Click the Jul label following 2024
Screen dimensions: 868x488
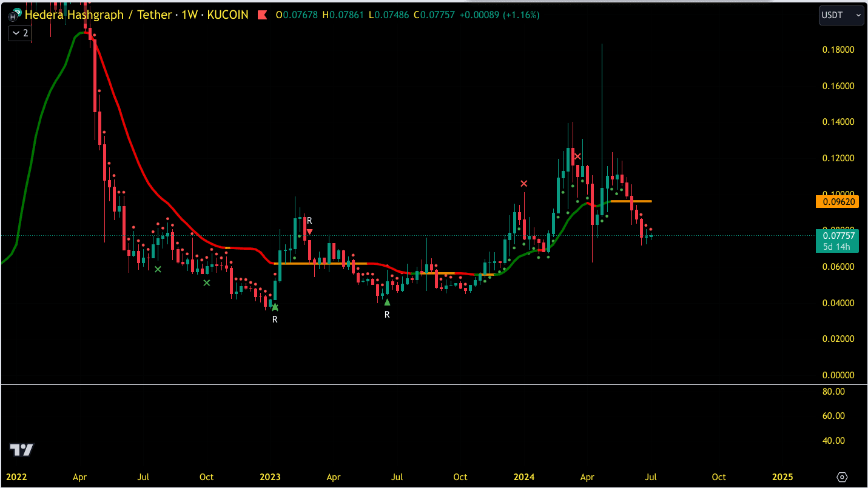(651, 477)
